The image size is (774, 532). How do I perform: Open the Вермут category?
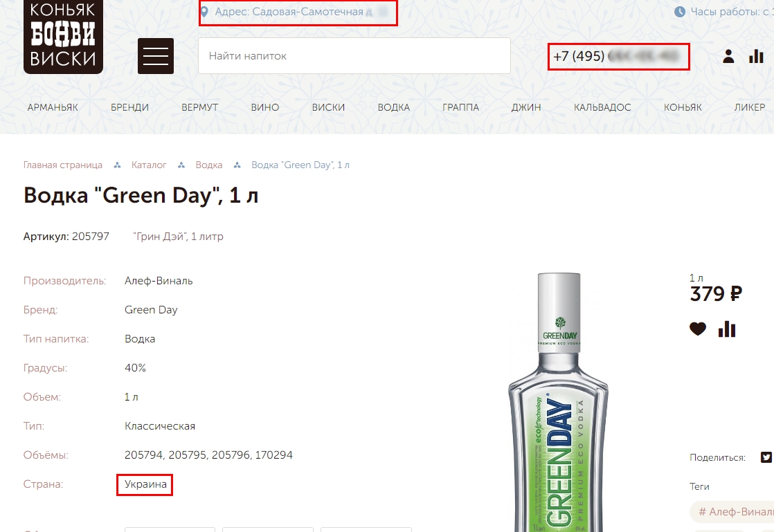point(200,107)
